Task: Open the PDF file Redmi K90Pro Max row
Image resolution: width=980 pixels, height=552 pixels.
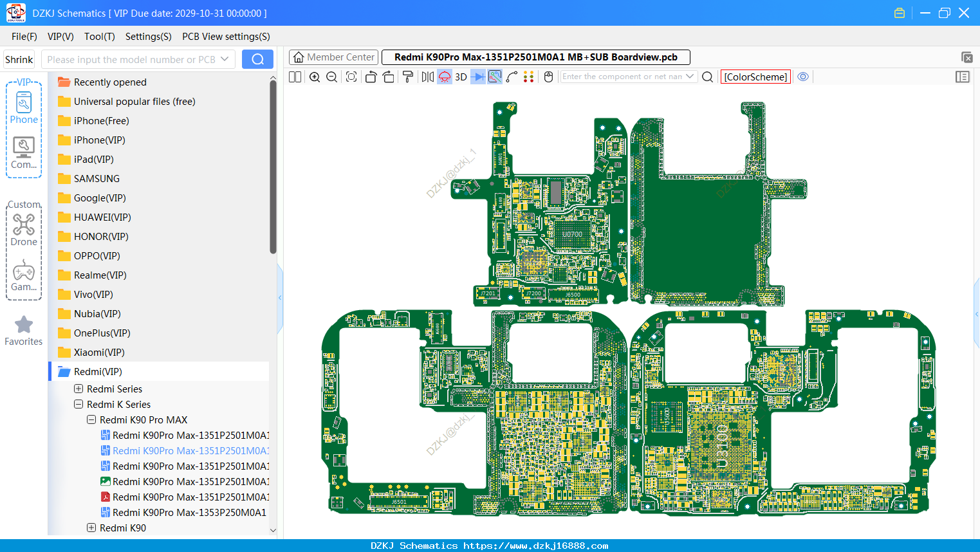Action: pos(185,497)
